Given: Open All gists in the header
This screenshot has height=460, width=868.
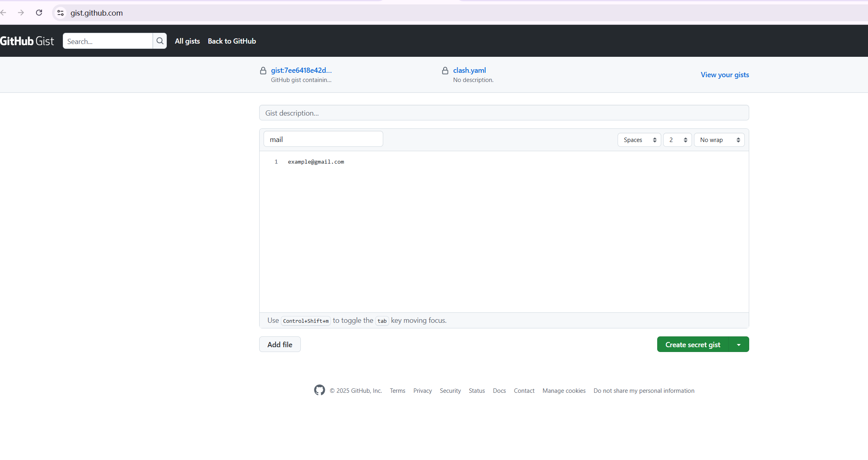Looking at the screenshot, I should [187, 41].
